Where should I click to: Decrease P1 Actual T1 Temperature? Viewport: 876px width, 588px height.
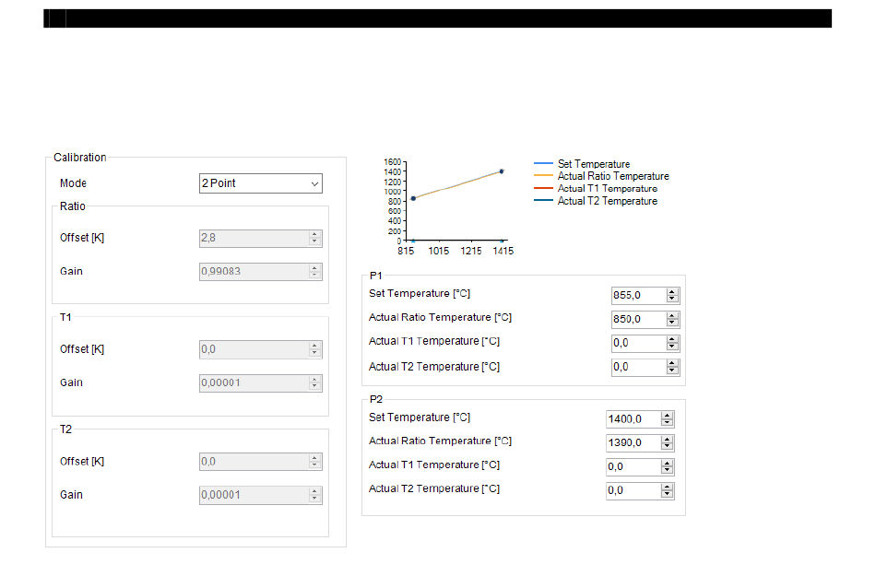coord(672,347)
